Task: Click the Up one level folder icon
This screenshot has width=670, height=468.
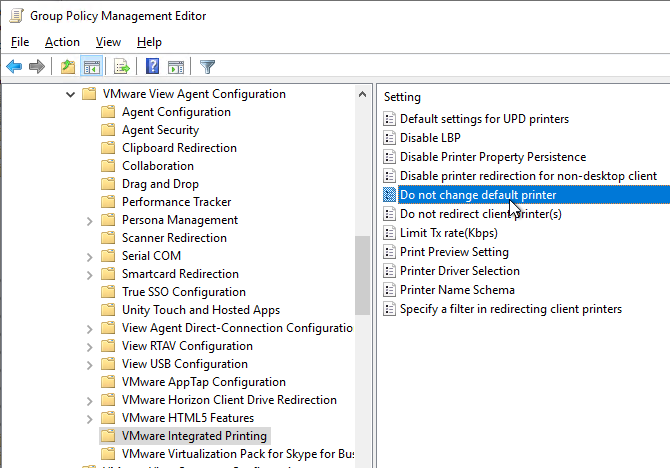Action: pyautogui.click(x=68, y=67)
